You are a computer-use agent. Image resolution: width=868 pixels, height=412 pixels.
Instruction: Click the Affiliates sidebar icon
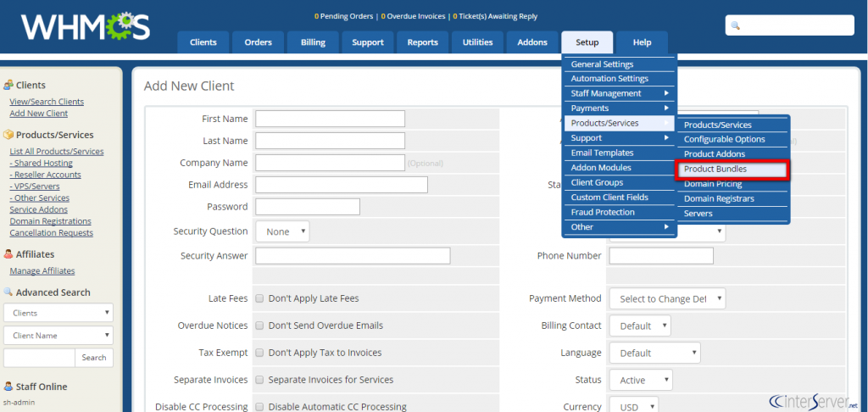coord(8,254)
